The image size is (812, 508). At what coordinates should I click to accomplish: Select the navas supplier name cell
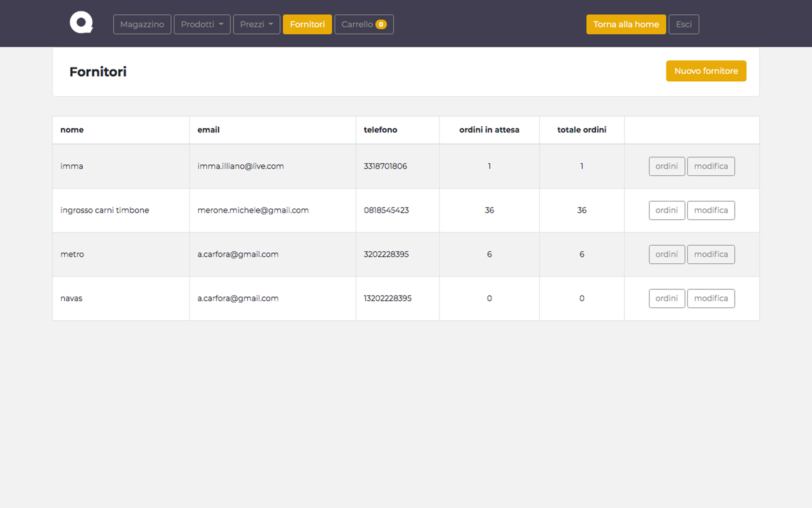121,298
